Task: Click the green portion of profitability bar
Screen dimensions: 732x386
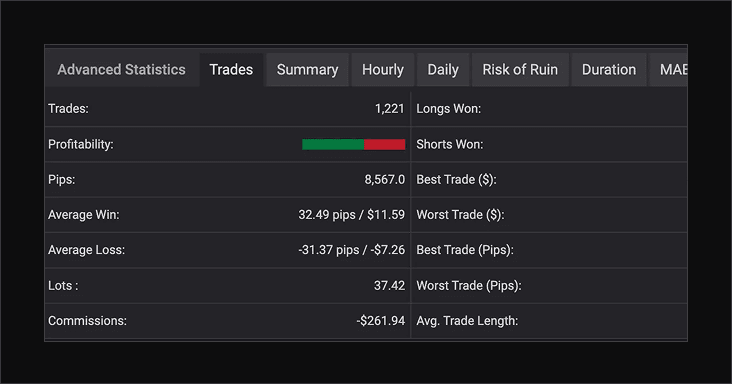Action: click(333, 145)
